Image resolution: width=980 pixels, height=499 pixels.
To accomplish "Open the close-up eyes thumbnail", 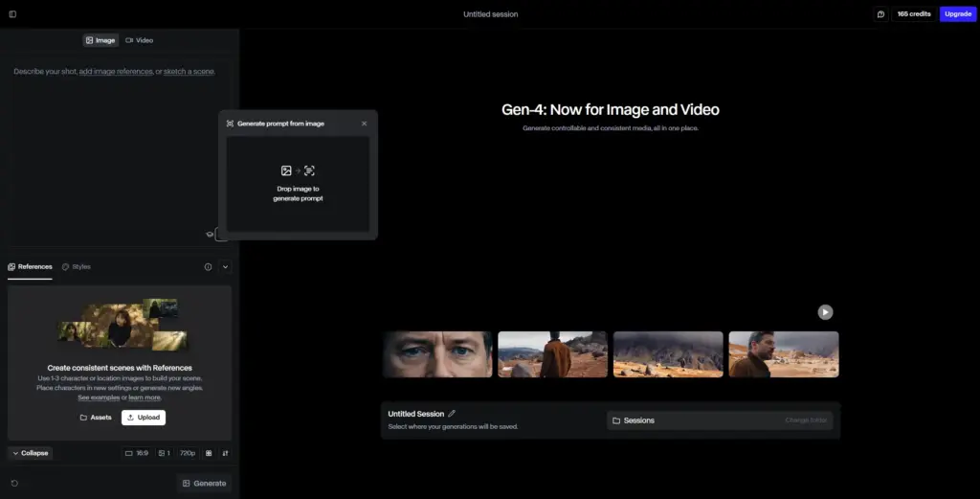I will tap(437, 354).
